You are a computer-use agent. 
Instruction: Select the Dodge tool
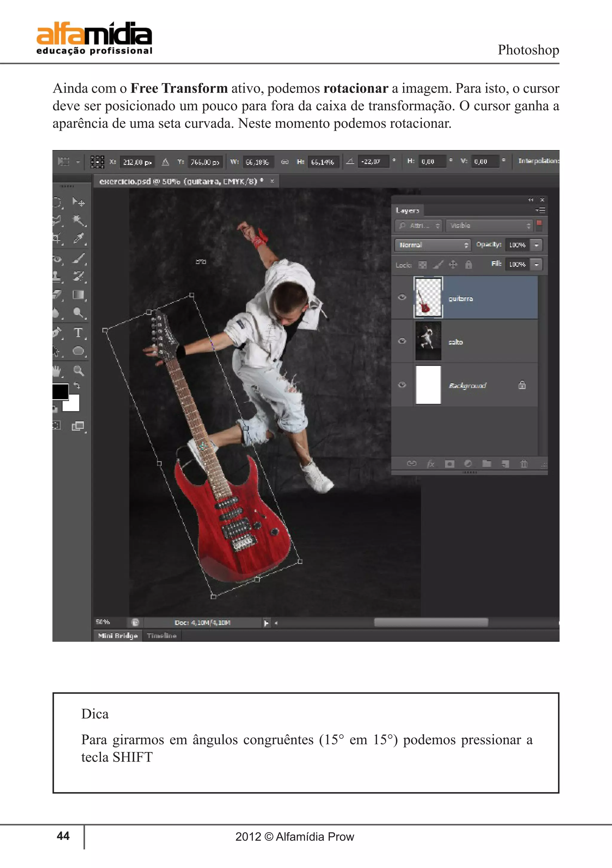(78, 313)
